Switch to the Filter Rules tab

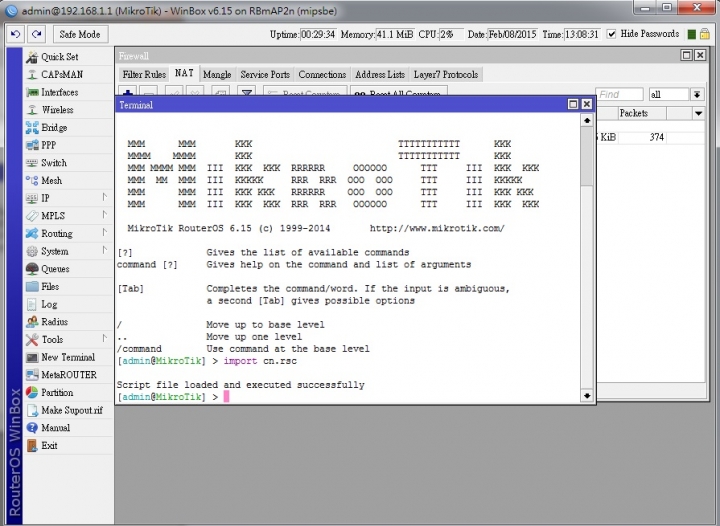144,74
